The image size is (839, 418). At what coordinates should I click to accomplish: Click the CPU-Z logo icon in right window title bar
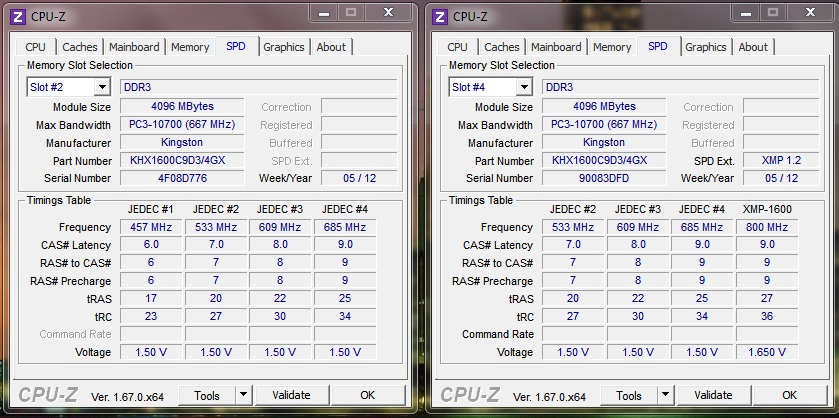(440, 16)
